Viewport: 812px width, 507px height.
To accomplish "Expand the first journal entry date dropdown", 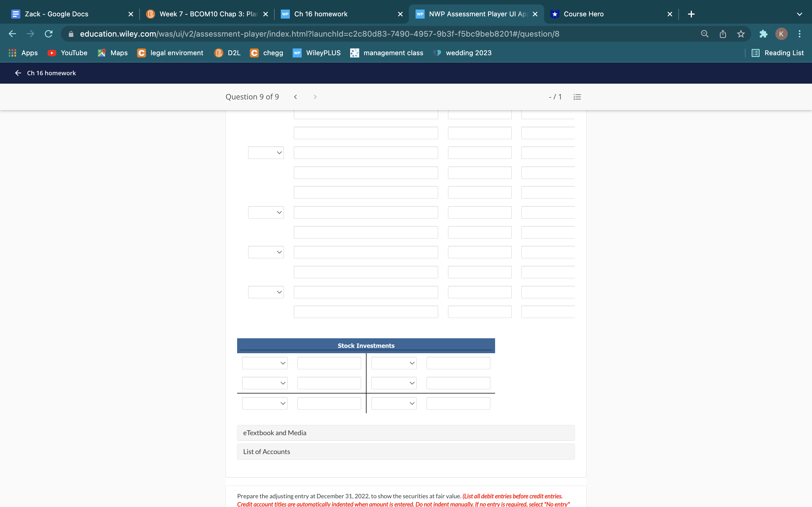I will [266, 153].
